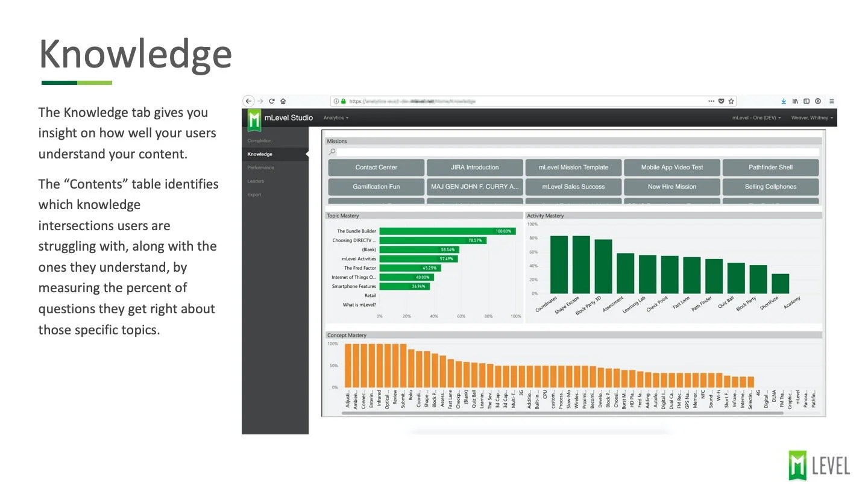Open the browser library icon
The image size is (868, 488).
tap(795, 101)
